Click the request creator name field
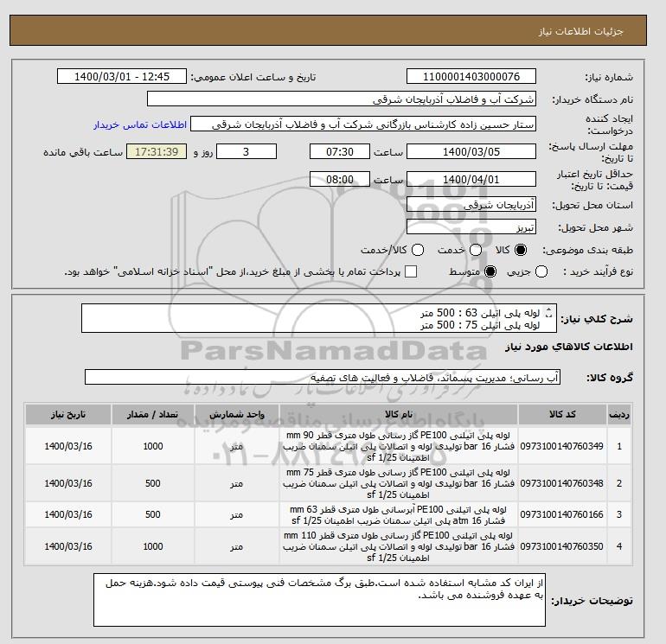666x644 pixels. (x=363, y=124)
